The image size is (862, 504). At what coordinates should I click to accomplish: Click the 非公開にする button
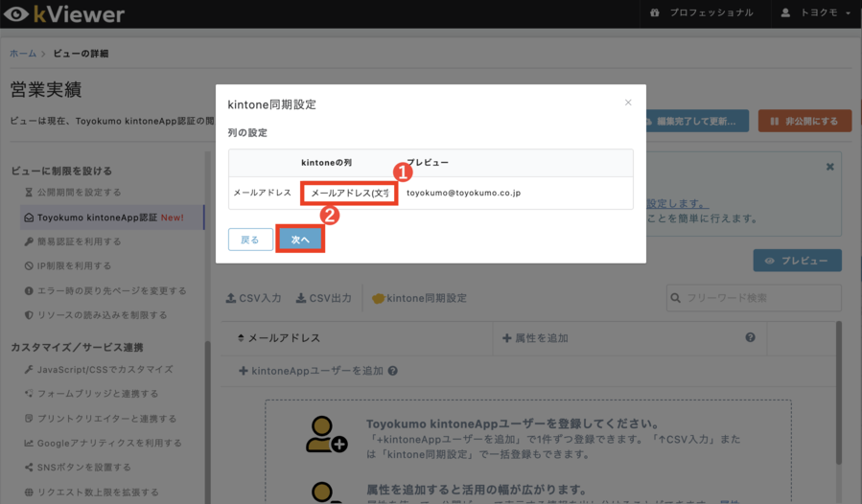coord(804,121)
